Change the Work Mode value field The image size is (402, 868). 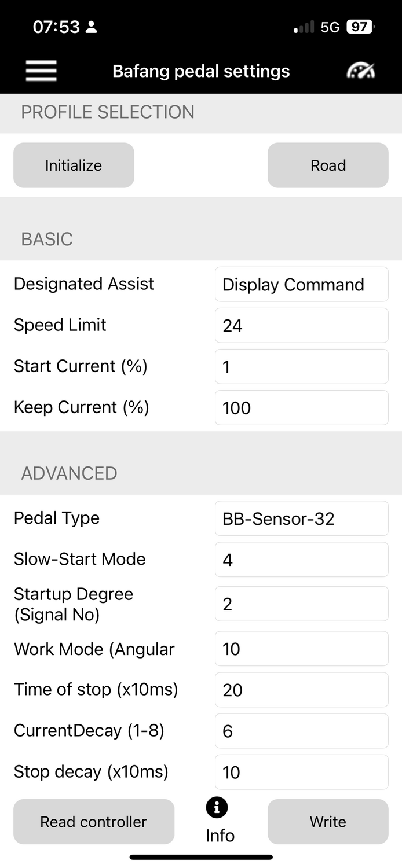pyautogui.click(x=301, y=649)
